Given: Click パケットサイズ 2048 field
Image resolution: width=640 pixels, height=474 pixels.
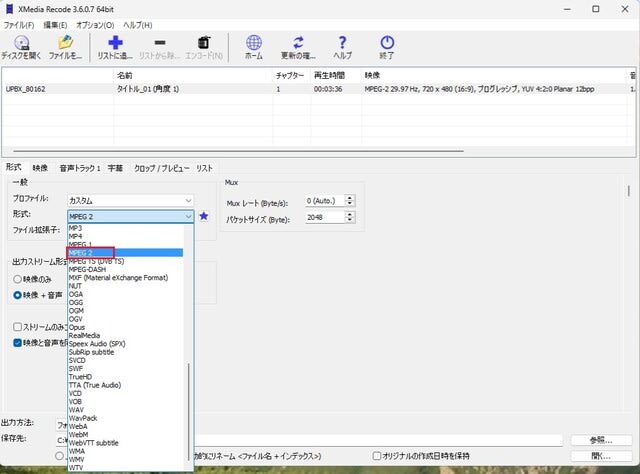Looking at the screenshot, I should pos(324,217).
